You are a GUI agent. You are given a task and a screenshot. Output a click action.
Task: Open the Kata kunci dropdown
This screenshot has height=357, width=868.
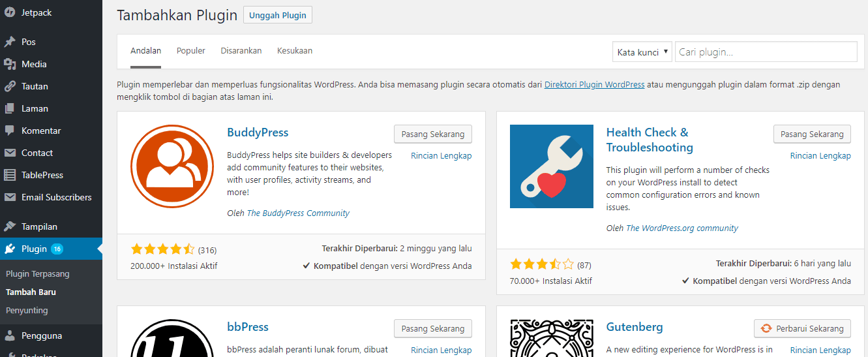(x=642, y=52)
